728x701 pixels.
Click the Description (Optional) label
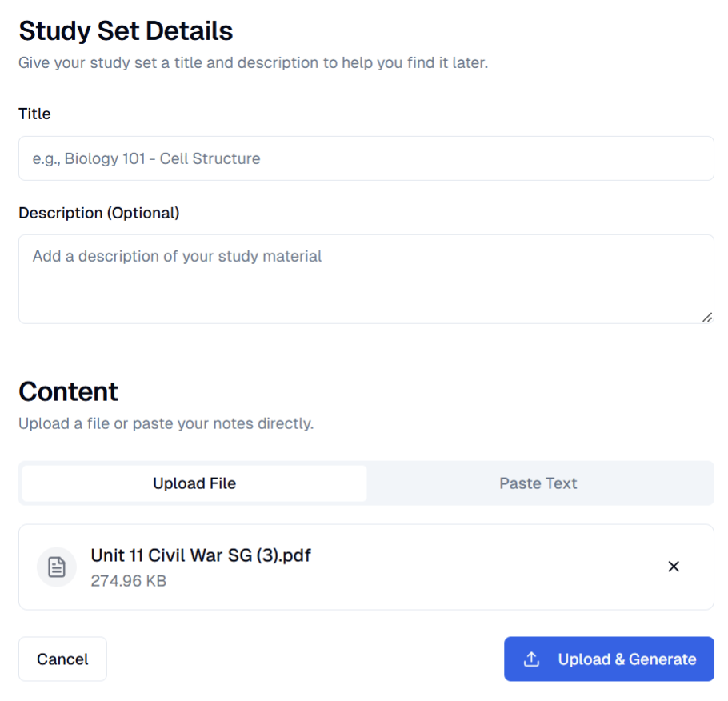coord(99,213)
